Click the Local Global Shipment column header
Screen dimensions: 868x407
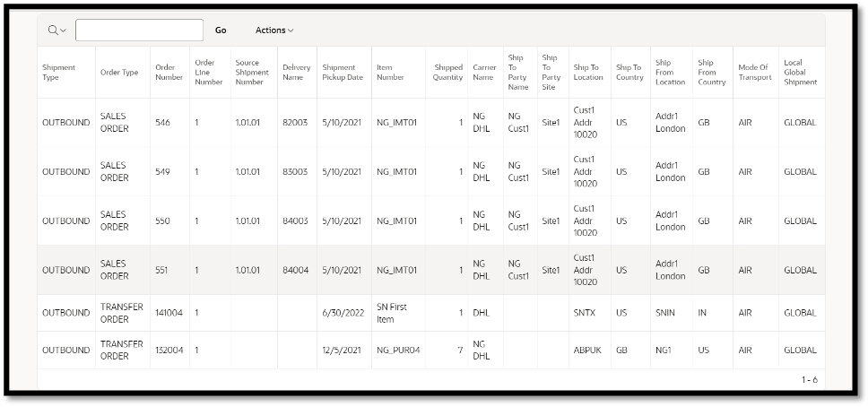point(800,73)
